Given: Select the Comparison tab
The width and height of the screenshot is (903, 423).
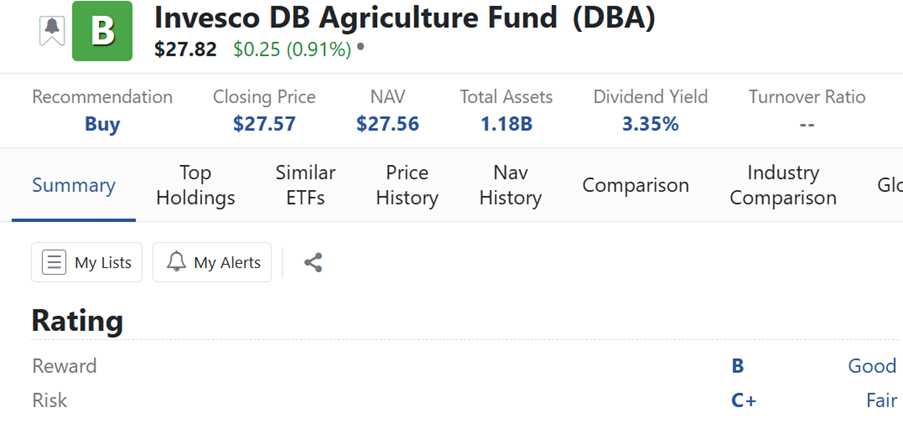Looking at the screenshot, I should tap(635, 185).
